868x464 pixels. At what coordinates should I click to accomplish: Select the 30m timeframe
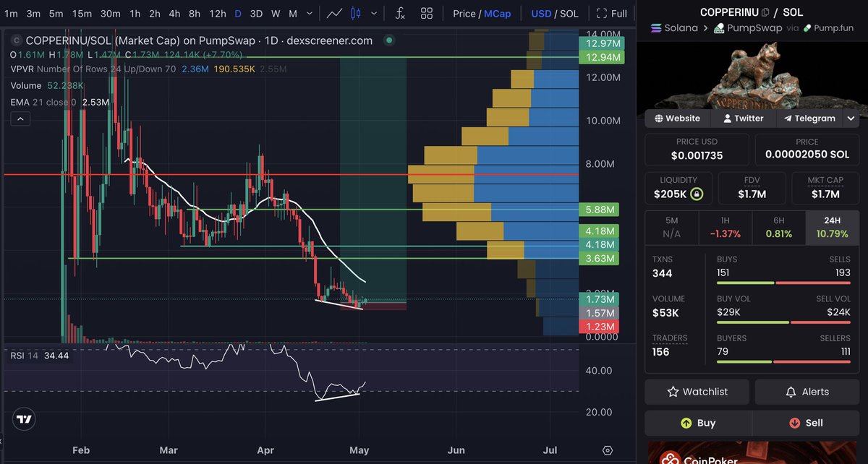point(111,13)
